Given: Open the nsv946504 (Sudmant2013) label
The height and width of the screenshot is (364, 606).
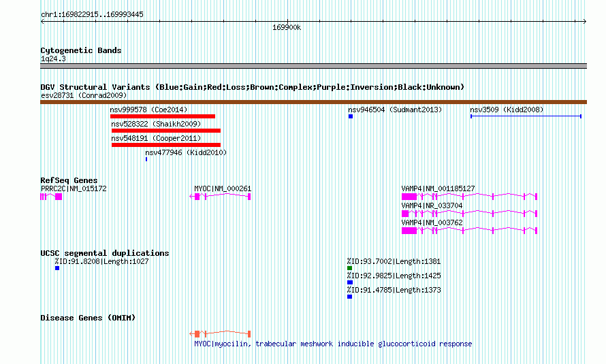Looking at the screenshot, I should [x=395, y=110].
